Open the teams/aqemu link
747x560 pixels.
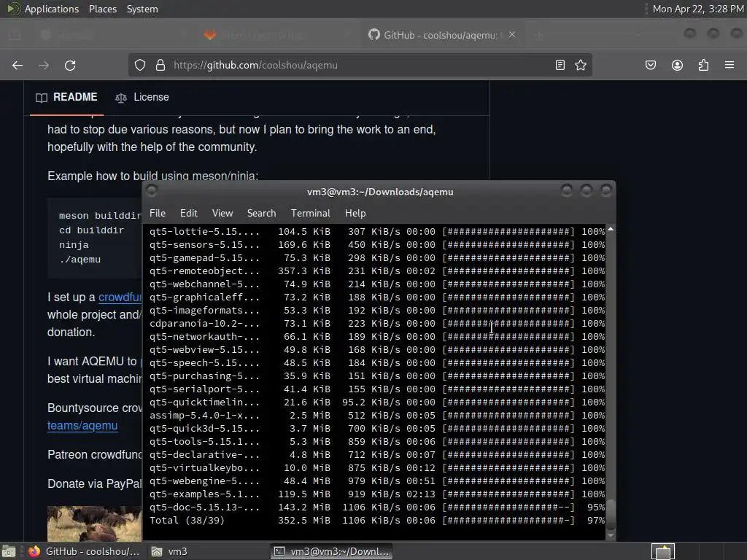point(82,425)
